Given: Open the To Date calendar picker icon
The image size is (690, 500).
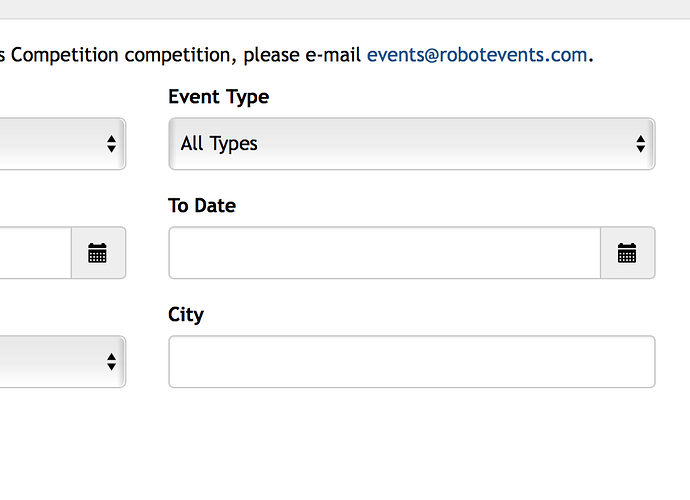Looking at the screenshot, I should 627,253.
